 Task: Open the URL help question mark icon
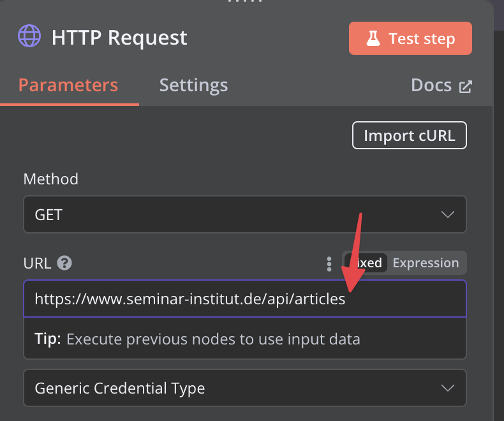[64, 263]
